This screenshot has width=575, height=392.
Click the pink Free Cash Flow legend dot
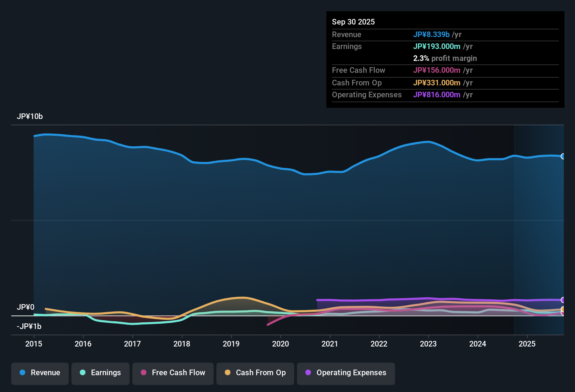click(x=144, y=373)
